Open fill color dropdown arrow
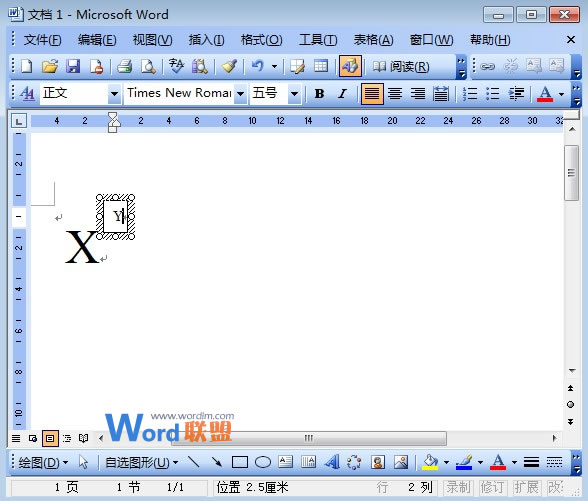 (446, 462)
